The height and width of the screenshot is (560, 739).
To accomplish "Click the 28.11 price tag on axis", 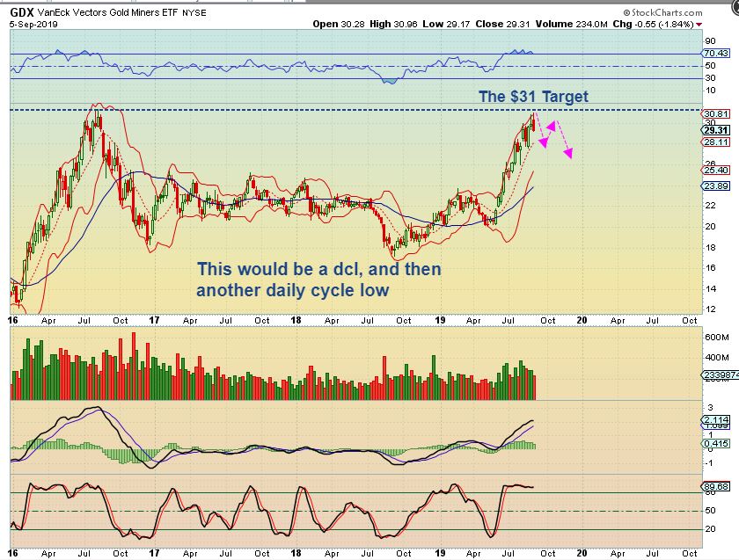I will [716, 142].
